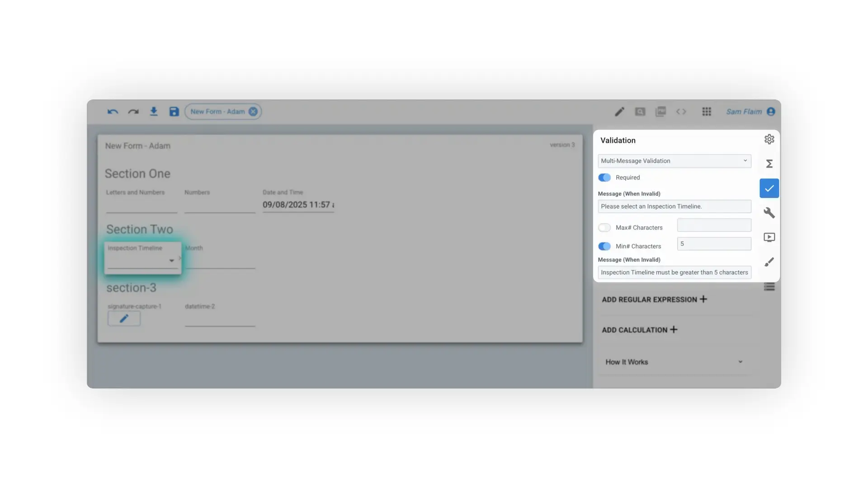This screenshot has width=868, height=488.
Task: Click ADD REGULAR EXPRESSION
Action: 654,299
